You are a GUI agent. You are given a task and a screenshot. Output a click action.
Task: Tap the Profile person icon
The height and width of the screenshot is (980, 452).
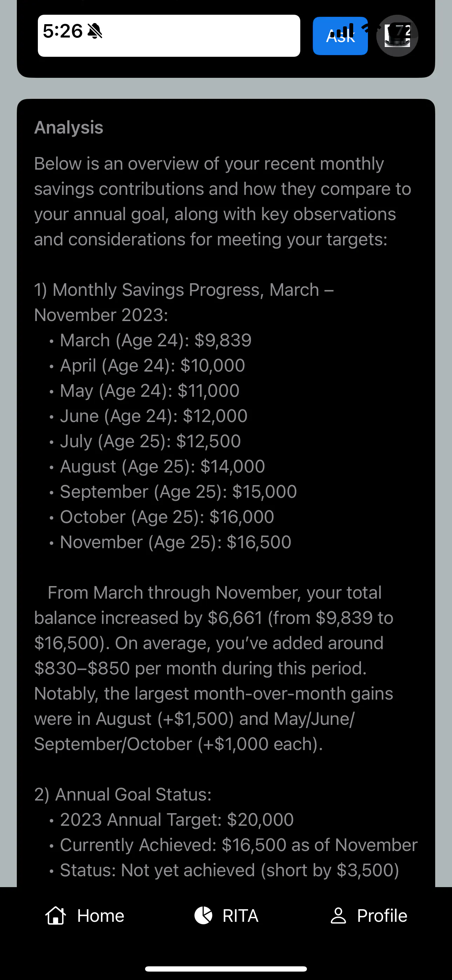coord(338,915)
